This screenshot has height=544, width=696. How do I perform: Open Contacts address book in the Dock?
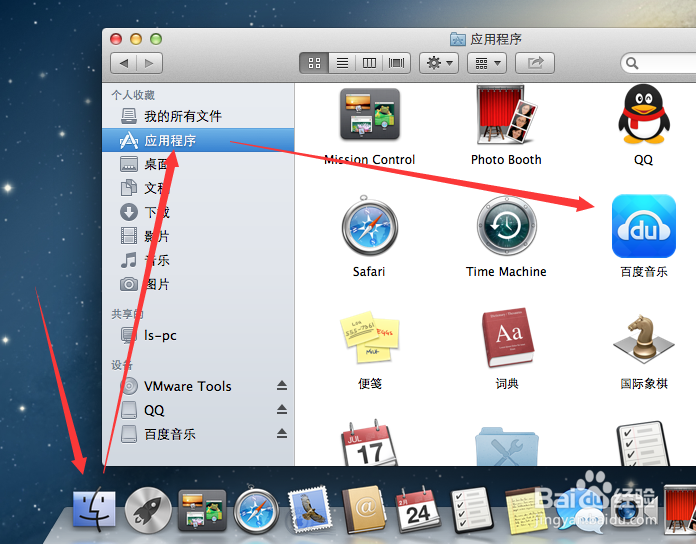364,509
